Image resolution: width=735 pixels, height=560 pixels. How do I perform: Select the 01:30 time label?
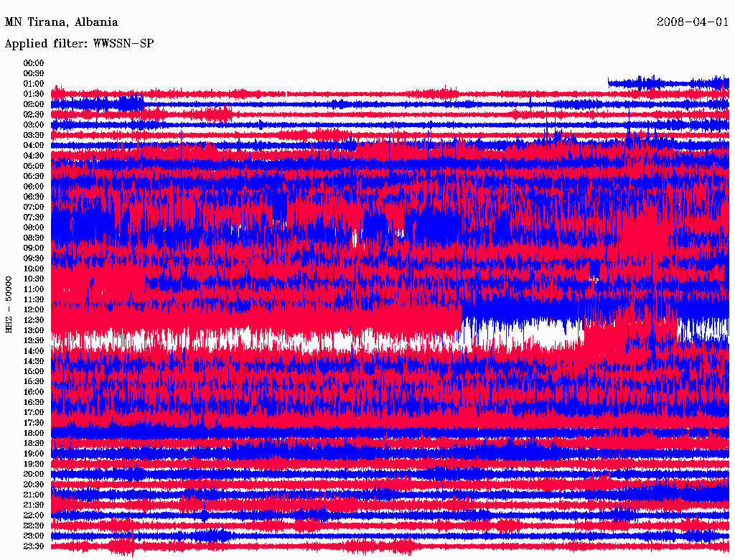[x=33, y=94]
